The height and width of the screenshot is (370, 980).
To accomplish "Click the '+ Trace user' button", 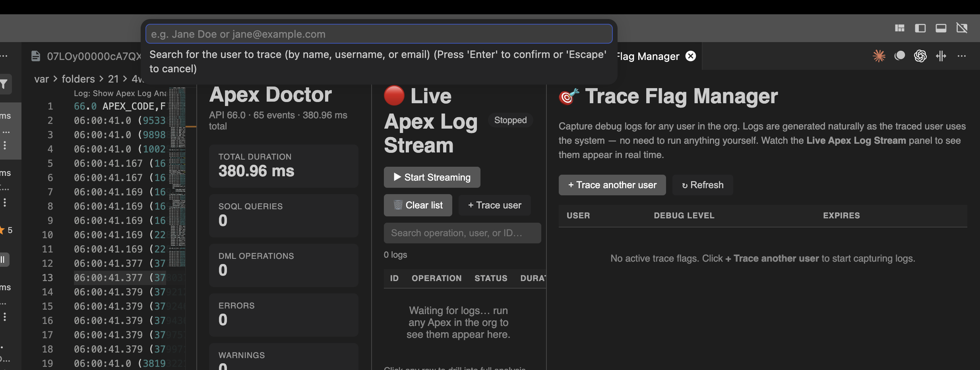I will point(494,205).
